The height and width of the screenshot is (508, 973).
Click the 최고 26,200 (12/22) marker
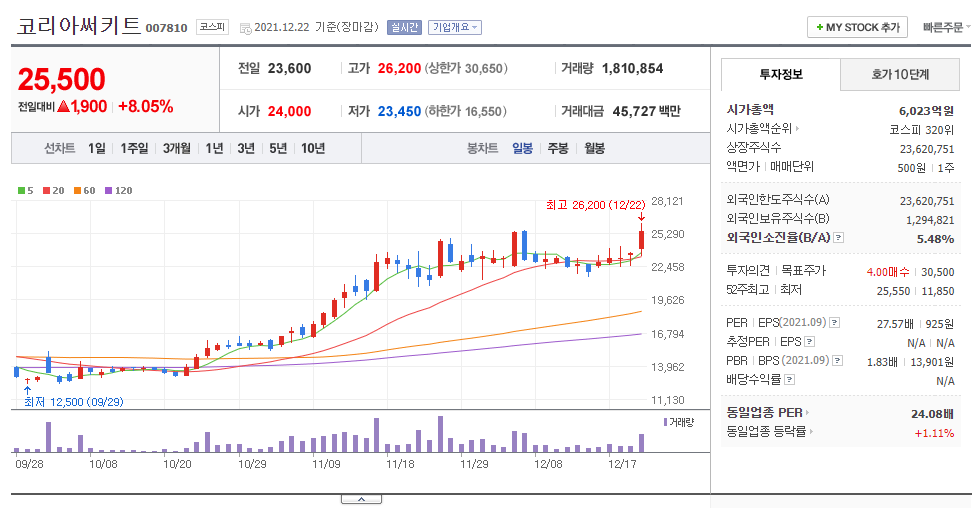(595, 205)
